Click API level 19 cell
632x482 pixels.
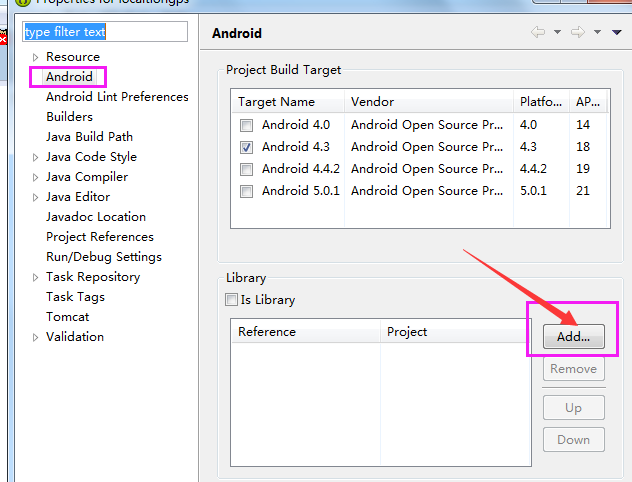pyautogui.click(x=583, y=168)
